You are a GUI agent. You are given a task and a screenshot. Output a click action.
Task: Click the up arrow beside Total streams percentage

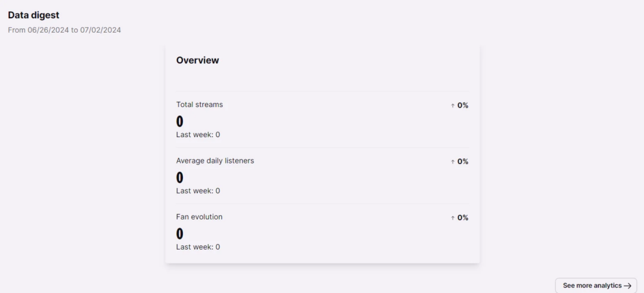click(x=453, y=106)
